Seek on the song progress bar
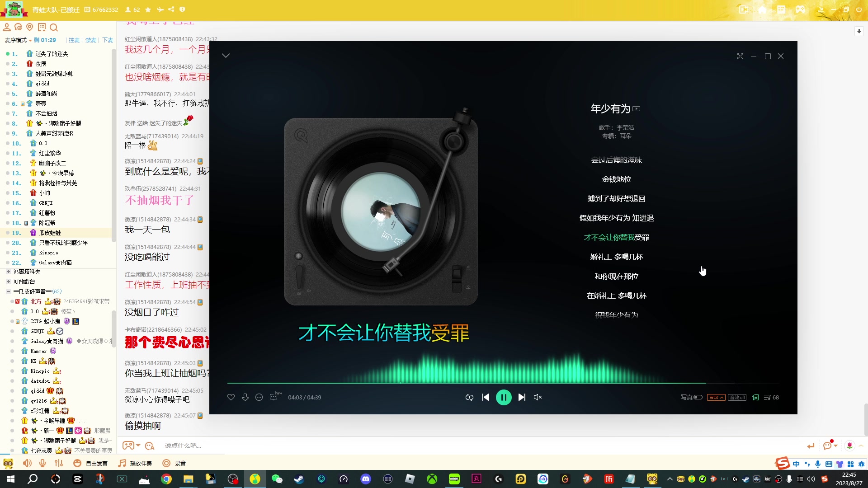The image size is (868, 488). point(503,383)
